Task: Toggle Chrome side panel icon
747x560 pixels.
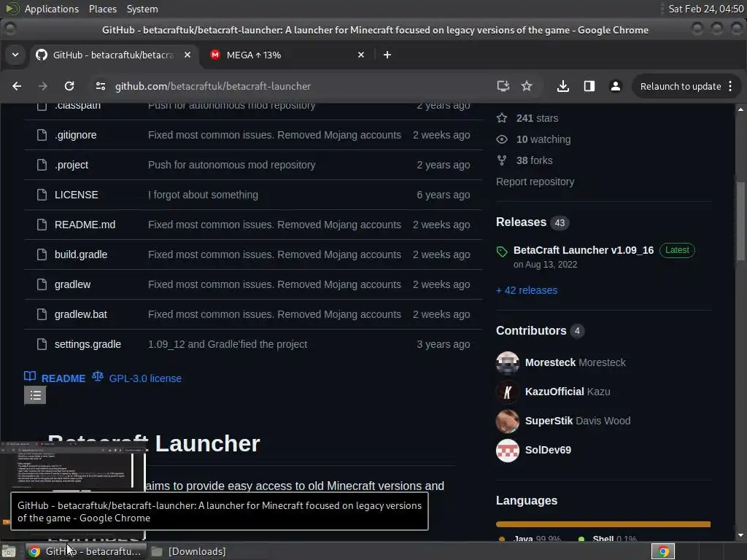Action: tap(589, 86)
